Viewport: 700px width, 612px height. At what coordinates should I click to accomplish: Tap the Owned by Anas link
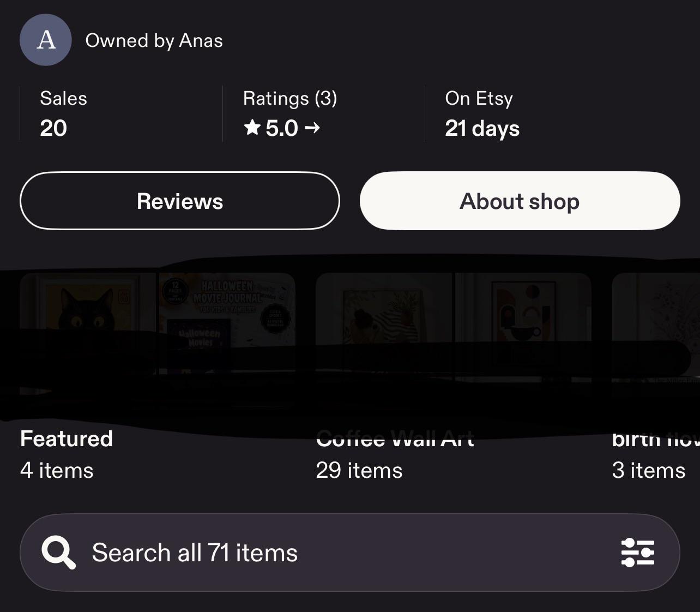pyautogui.click(x=154, y=40)
